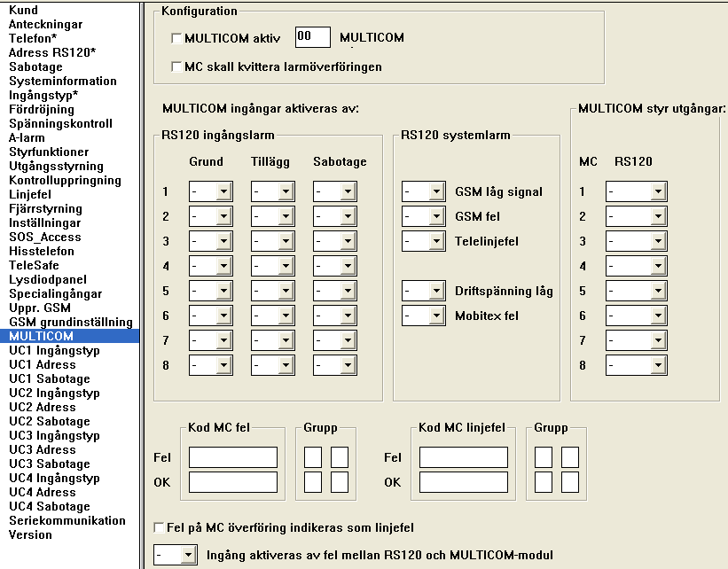Open the Telelinjefel dropdown
This screenshot has height=569, width=728.
click(x=424, y=241)
